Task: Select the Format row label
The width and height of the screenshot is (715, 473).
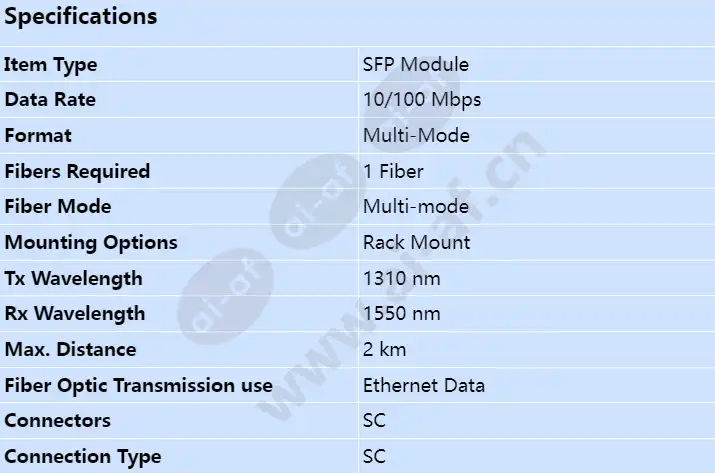Action: coord(38,136)
